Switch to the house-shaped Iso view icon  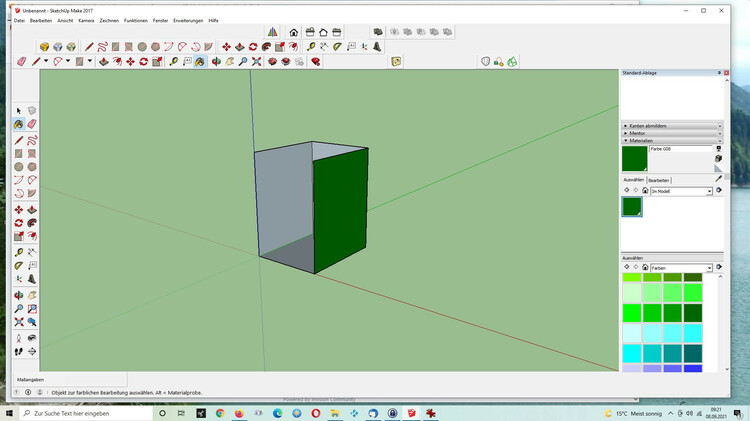click(x=293, y=32)
